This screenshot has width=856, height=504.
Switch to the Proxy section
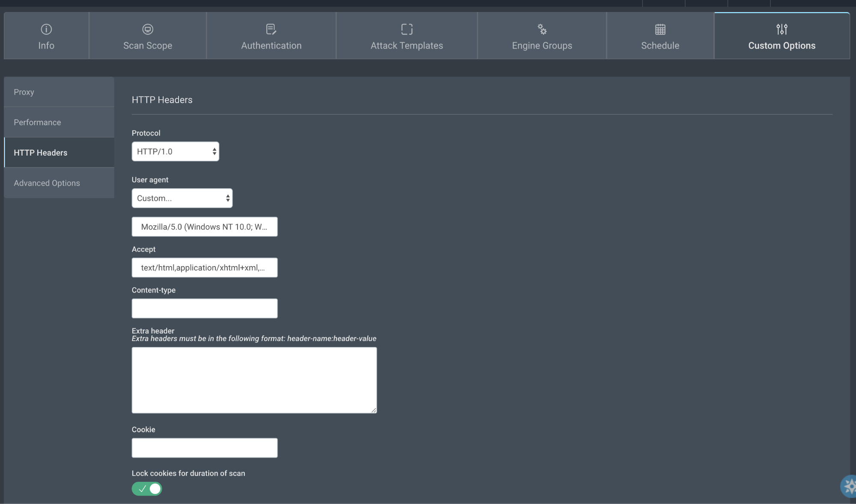tap(59, 92)
